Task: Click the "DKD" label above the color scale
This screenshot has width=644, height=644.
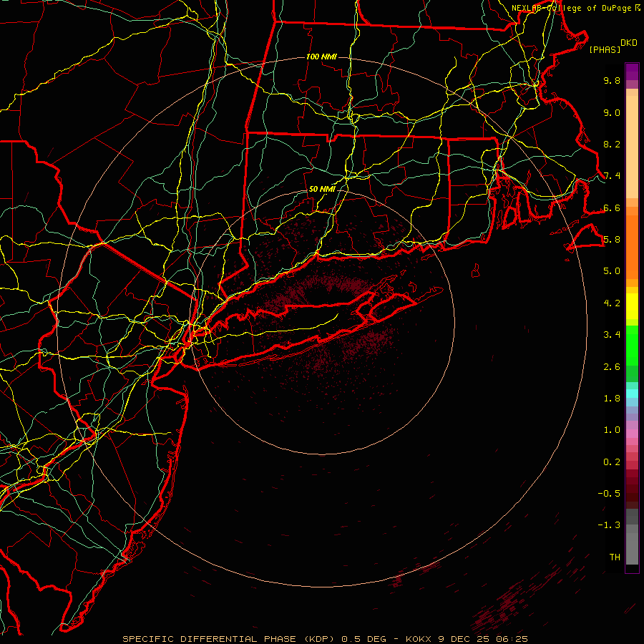Action: [629, 43]
